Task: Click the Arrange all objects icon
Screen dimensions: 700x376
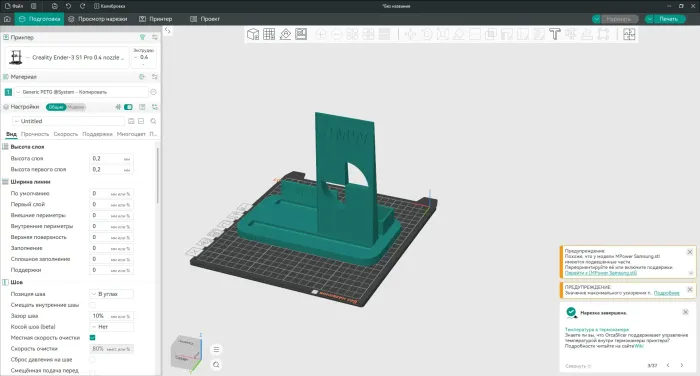Action: point(301,34)
